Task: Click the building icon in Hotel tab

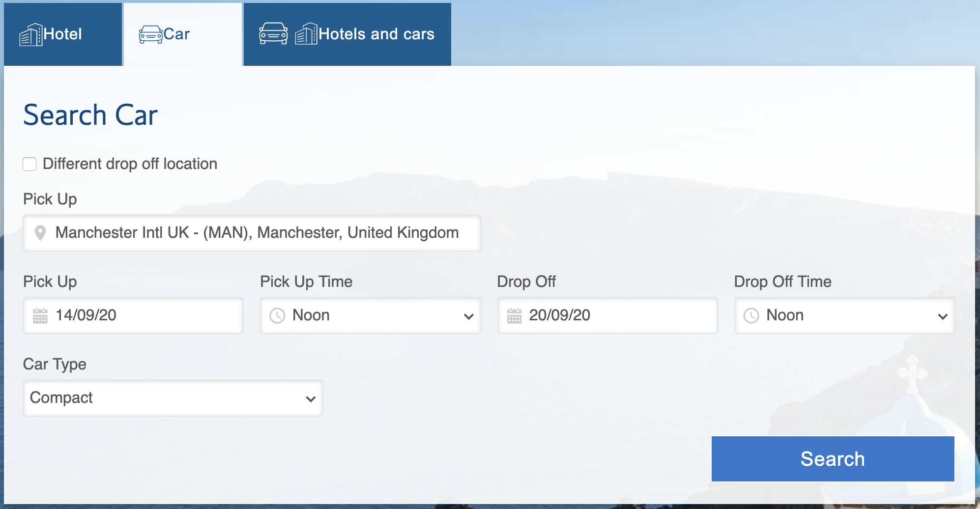Action: pos(31,34)
